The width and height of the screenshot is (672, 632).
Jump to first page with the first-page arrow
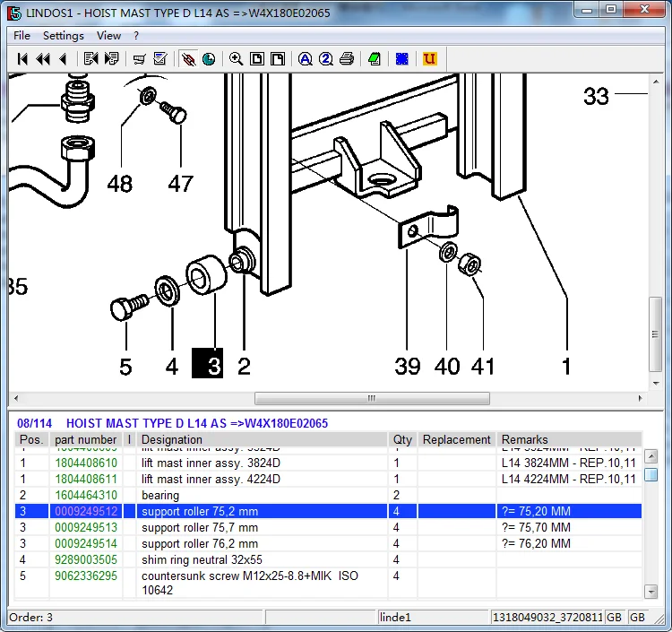(x=23, y=59)
